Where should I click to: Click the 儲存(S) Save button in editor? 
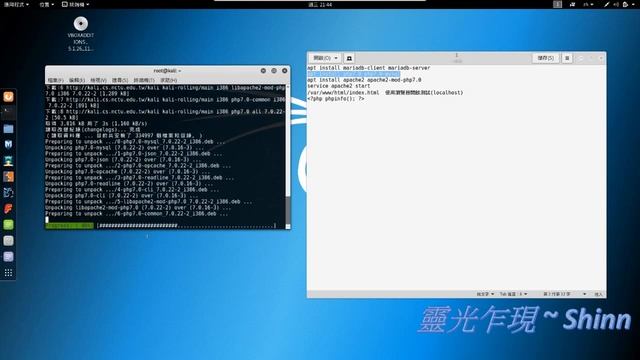(546, 58)
